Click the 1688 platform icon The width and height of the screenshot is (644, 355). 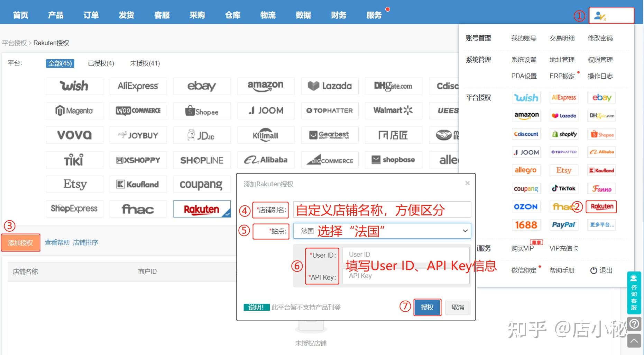(x=526, y=225)
